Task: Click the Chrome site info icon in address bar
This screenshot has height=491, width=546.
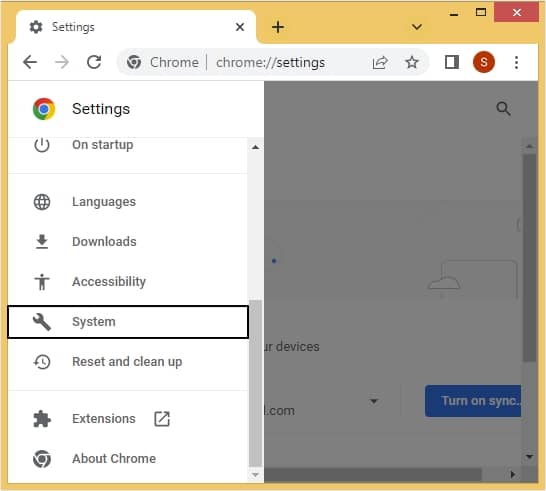Action: 134,63
